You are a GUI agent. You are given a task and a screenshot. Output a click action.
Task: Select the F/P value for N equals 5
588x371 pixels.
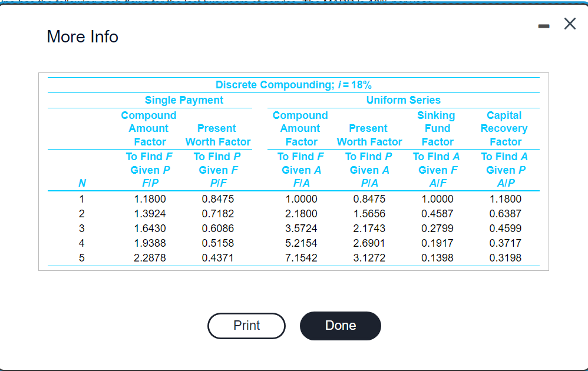pyautogui.click(x=148, y=257)
